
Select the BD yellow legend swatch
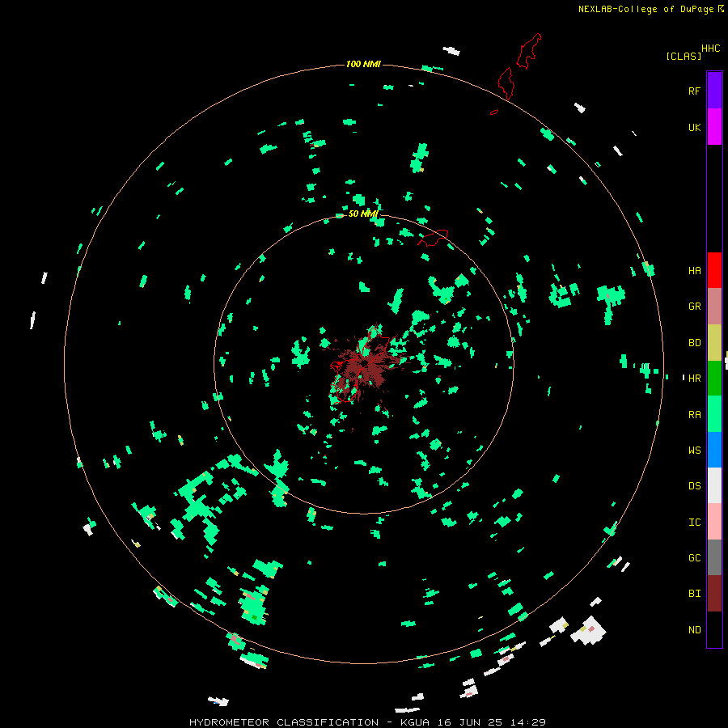pyautogui.click(x=714, y=343)
